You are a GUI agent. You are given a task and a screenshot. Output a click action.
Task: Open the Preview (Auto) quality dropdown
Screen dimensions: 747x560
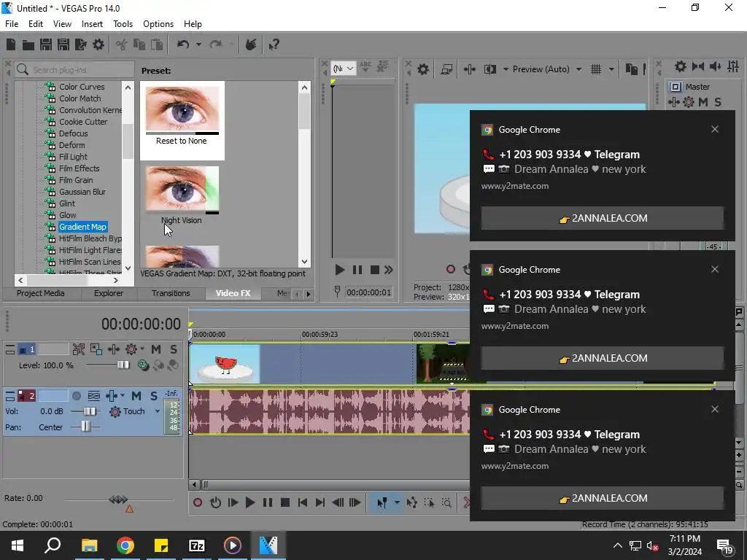pyautogui.click(x=578, y=69)
